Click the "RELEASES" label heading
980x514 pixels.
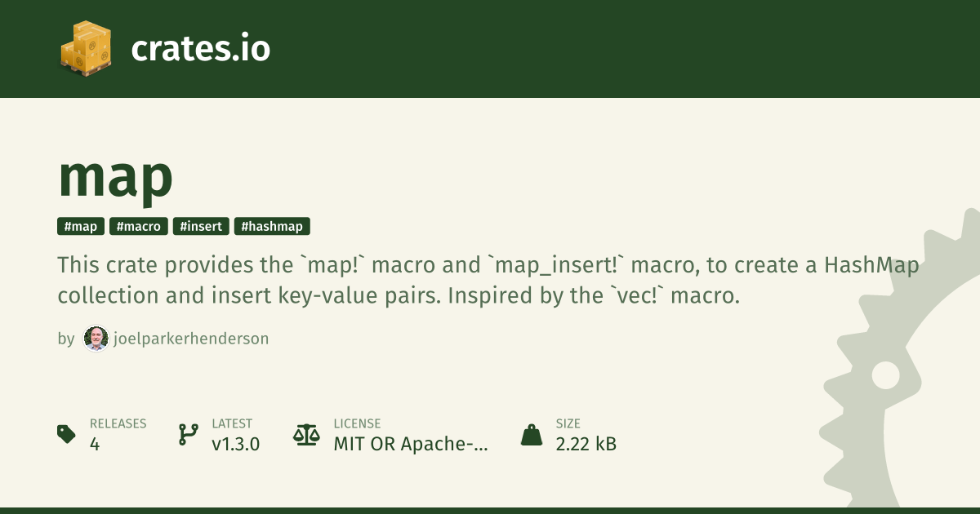tap(118, 423)
